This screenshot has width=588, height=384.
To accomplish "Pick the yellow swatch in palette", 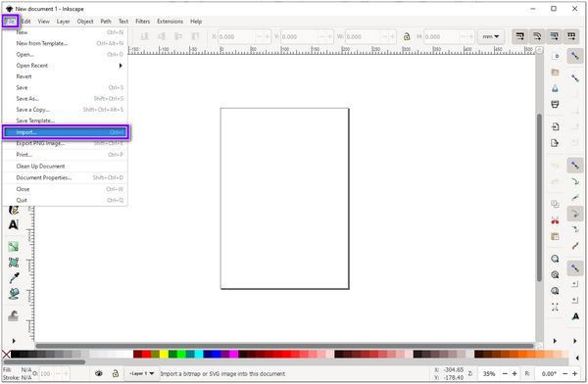I will point(164,354).
